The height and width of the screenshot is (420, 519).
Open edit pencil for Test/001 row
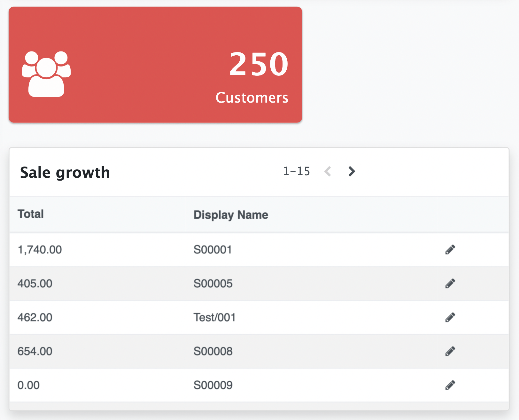(x=450, y=317)
